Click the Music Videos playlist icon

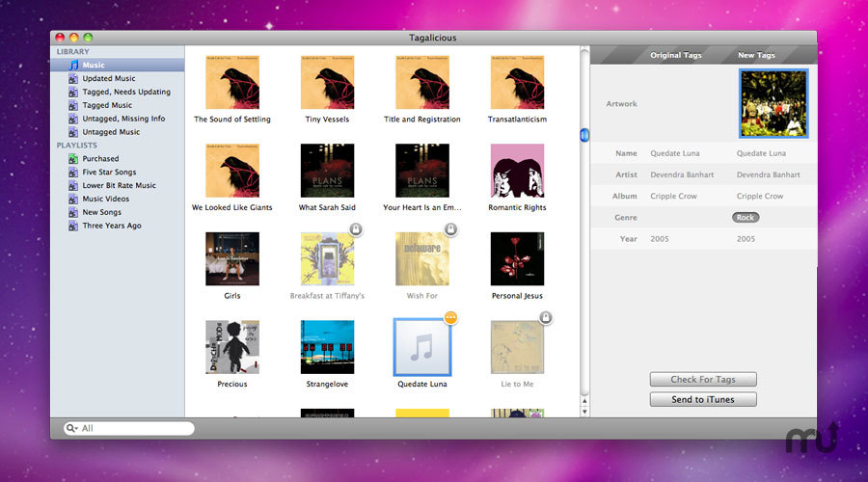tap(73, 199)
